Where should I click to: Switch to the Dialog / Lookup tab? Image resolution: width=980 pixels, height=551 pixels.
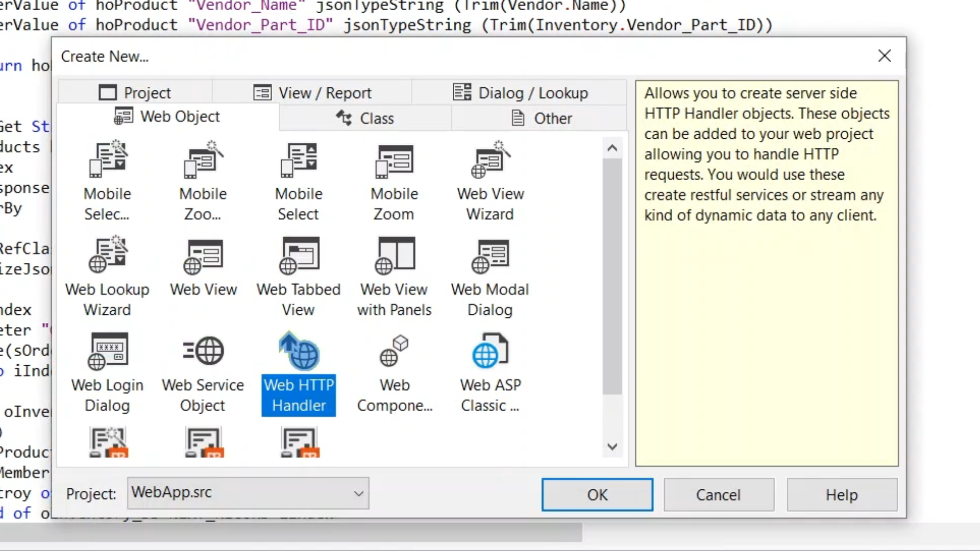click(x=520, y=93)
